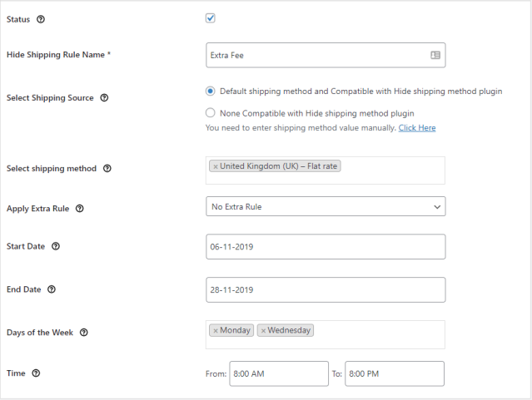Click help icon beside End Date

52,289
